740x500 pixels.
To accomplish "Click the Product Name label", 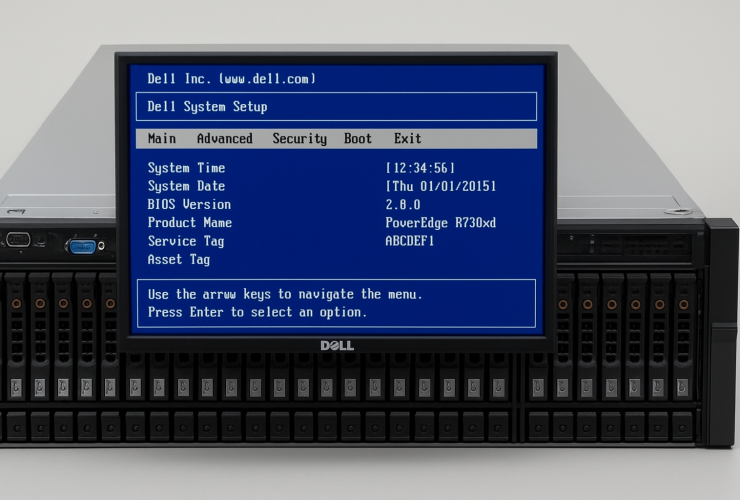I will pyautogui.click(x=189, y=222).
